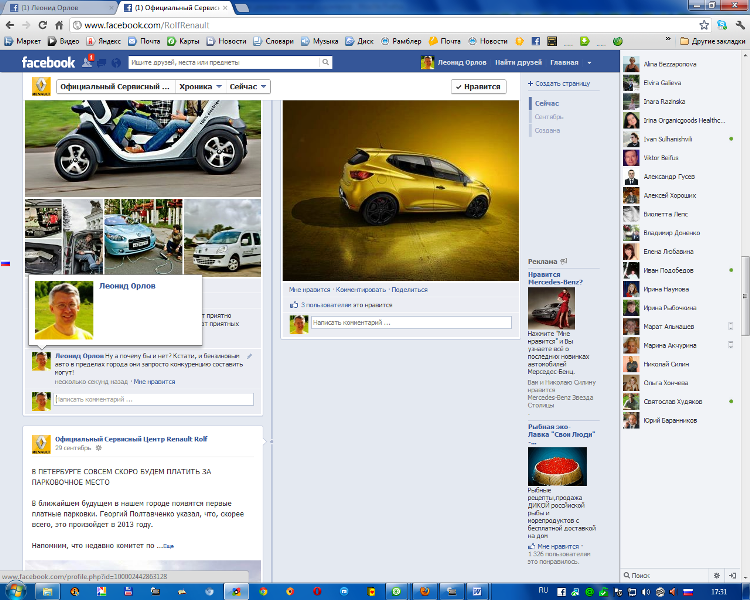The width and height of the screenshot is (750, 600).
Task: Toggle the Нравится page like button
Action: click(478, 87)
